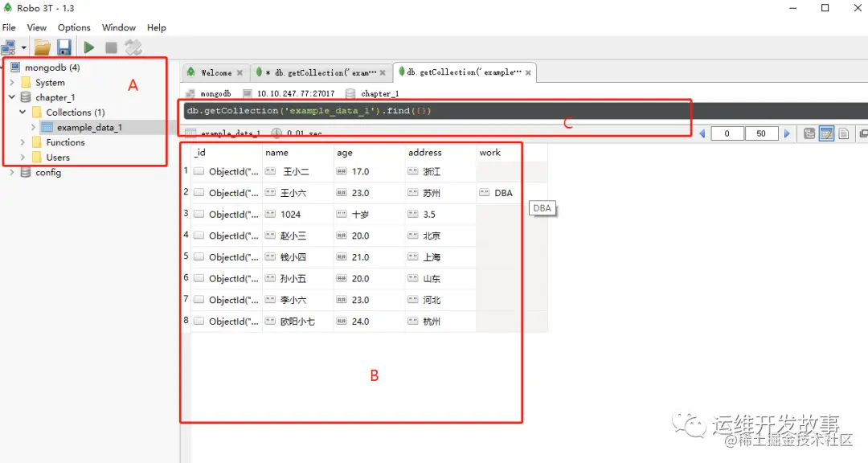Click the query editor find command line

click(x=309, y=111)
